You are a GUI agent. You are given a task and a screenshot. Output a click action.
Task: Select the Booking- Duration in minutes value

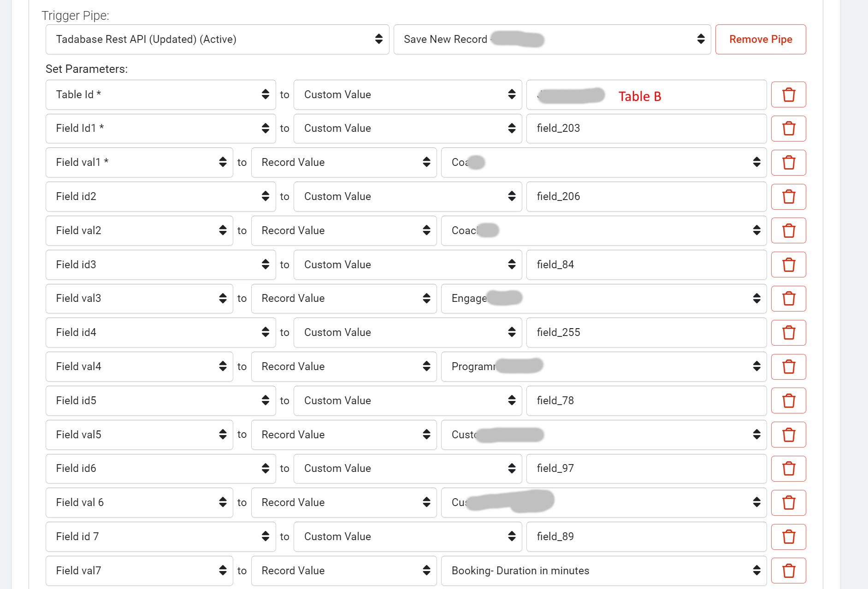tap(603, 571)
